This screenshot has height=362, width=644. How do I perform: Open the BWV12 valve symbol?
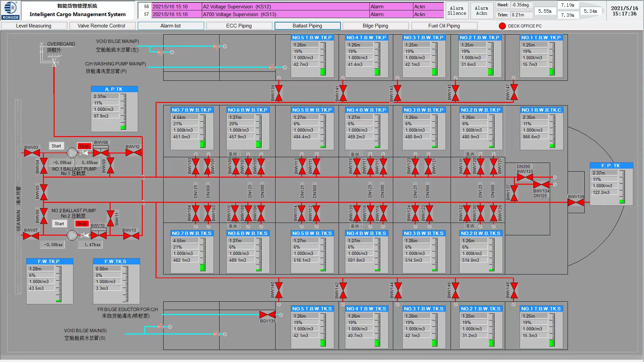133,153
